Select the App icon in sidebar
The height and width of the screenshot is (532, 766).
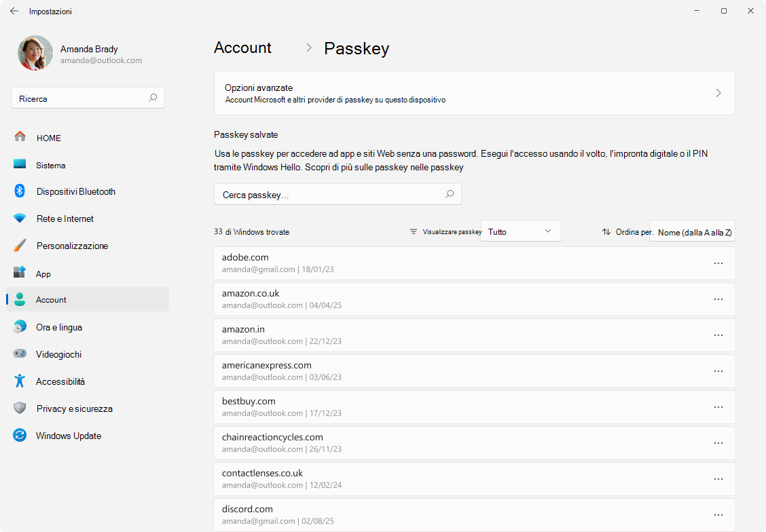point(20,272)
